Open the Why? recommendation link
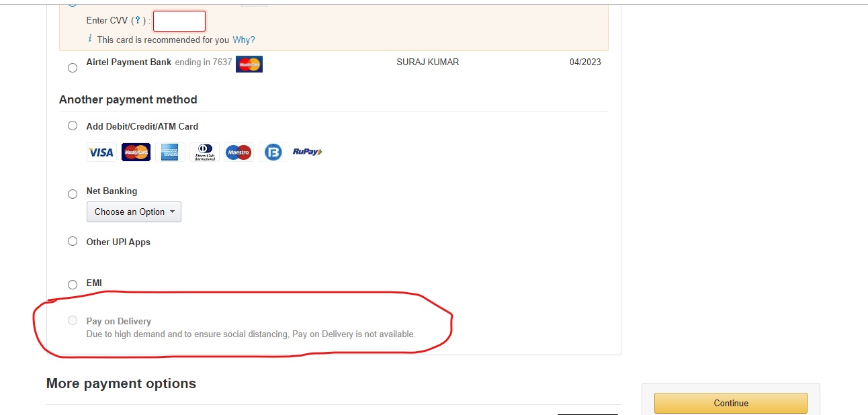The width and height of the screenshot is (868, 415). point(244,40)
